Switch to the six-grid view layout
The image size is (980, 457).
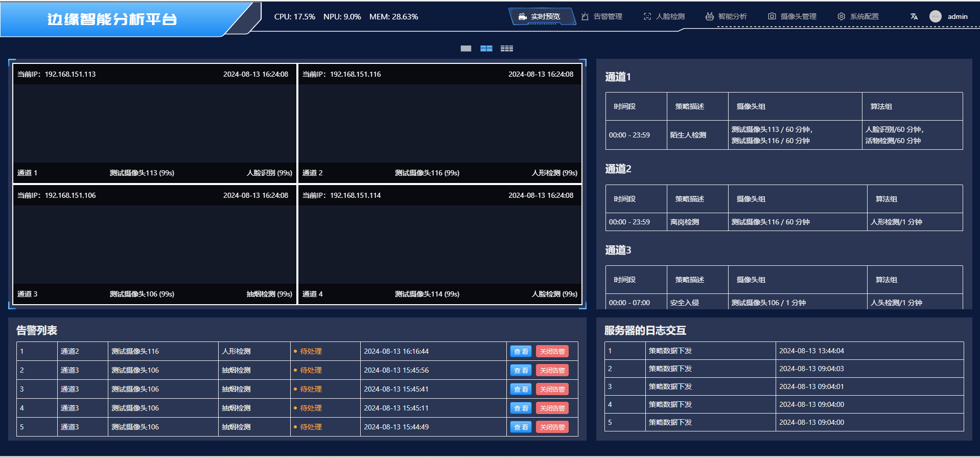[x=507, y=49]
